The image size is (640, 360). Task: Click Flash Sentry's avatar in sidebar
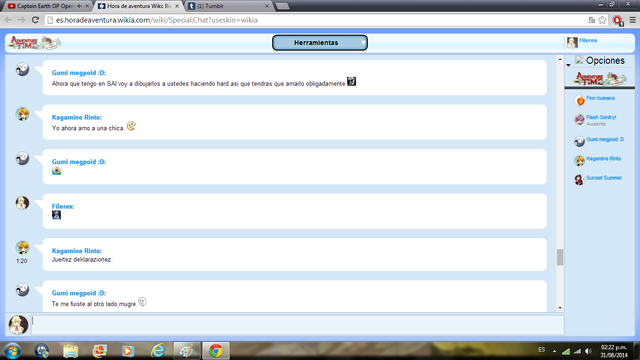point(580,120)
